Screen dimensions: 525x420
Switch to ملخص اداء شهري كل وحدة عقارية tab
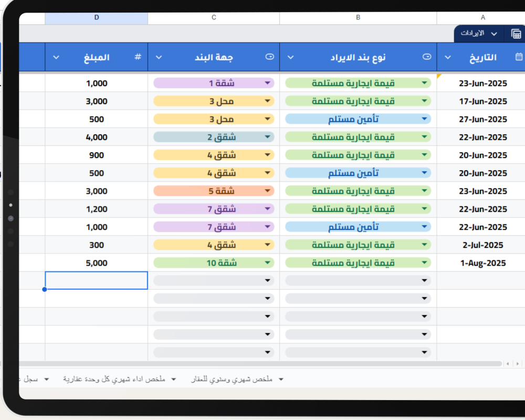point(114,379)
